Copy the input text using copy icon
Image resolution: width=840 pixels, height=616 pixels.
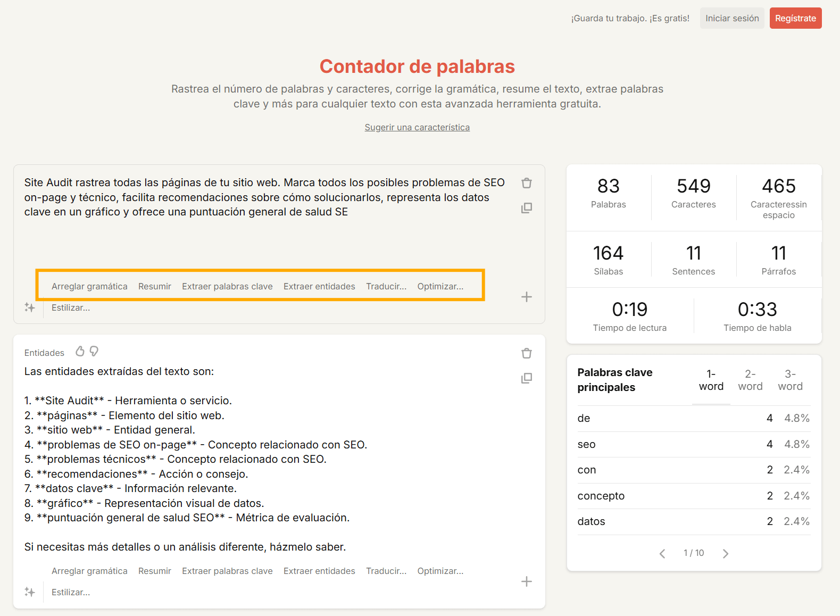[x=527, y=208]
